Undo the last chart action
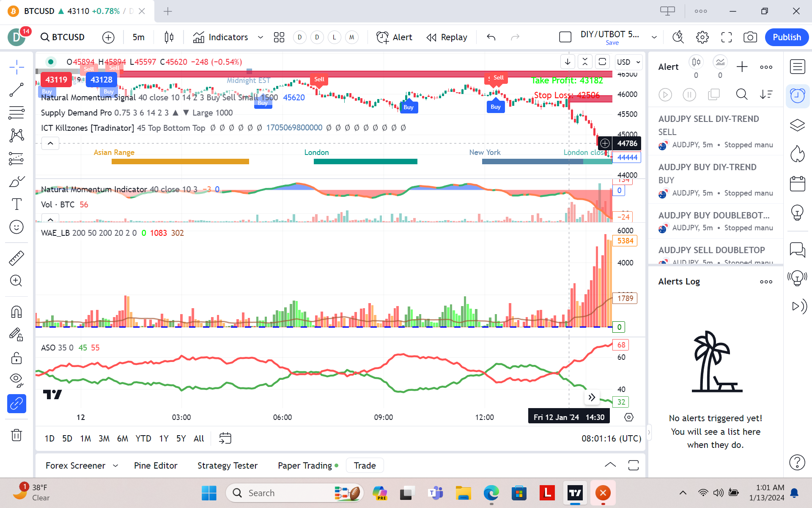Viewport: 812px width, 508px height. click(x=491, y=37)
